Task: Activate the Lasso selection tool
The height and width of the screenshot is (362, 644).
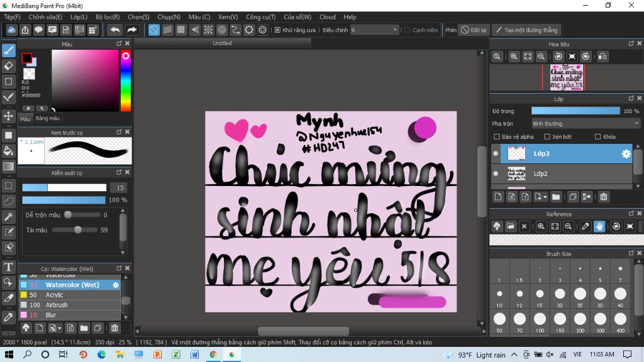Action: 9,201
